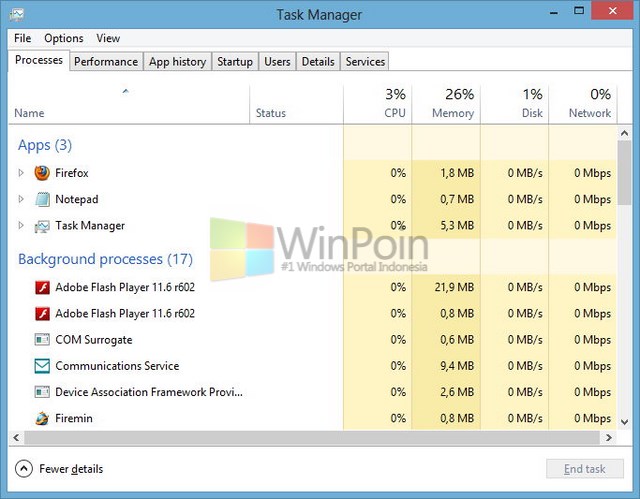Click the 5,3 MB memory value
Viewport: 640px width, 499px height.
click(x=457, y=225)
